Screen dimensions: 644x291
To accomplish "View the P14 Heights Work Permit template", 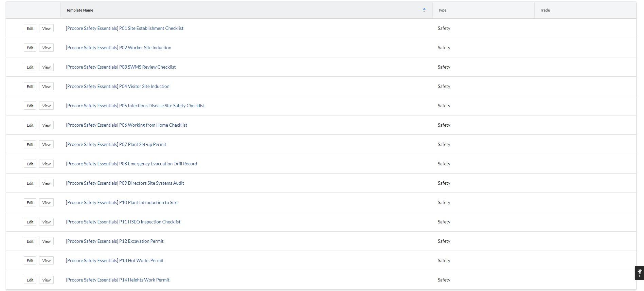I will tap(46, 280).
